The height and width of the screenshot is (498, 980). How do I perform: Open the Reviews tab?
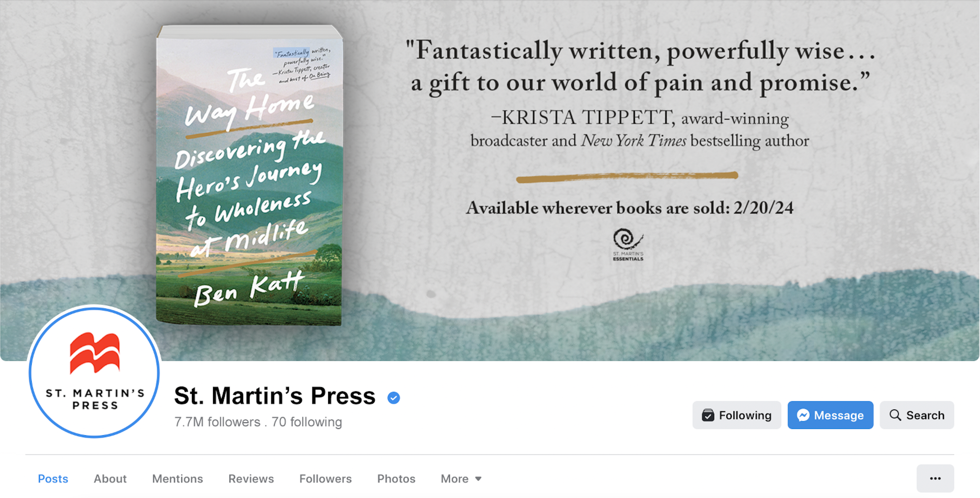pos(251,479)
